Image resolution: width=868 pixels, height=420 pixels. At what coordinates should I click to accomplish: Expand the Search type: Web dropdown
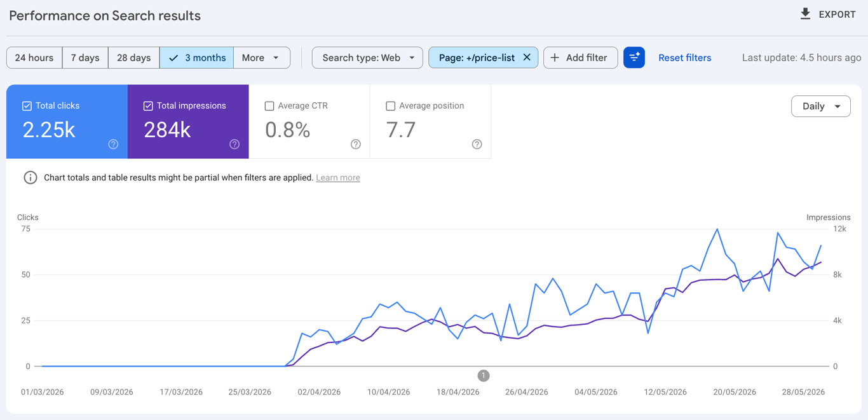(x=367, y=58)
